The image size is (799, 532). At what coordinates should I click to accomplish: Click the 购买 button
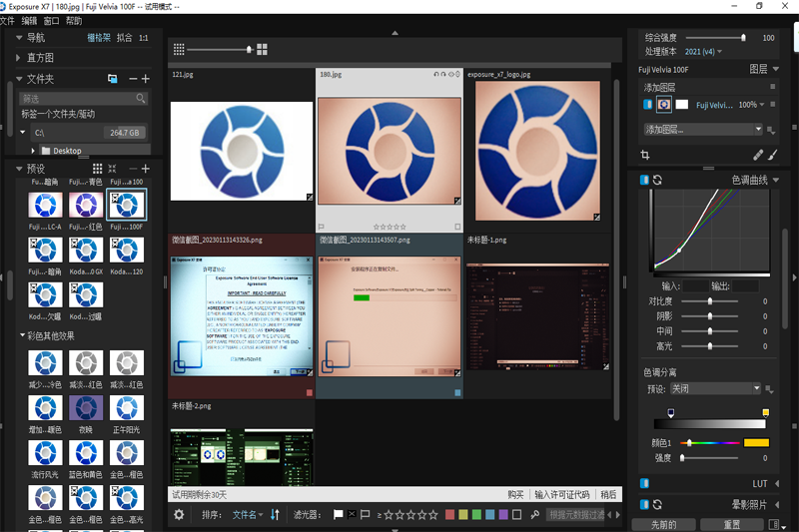[515, 494]
